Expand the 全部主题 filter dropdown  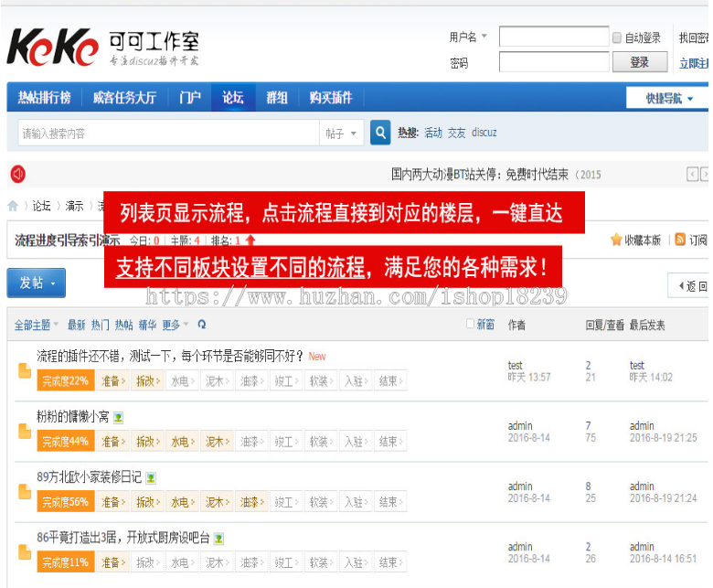click(37, 325)
